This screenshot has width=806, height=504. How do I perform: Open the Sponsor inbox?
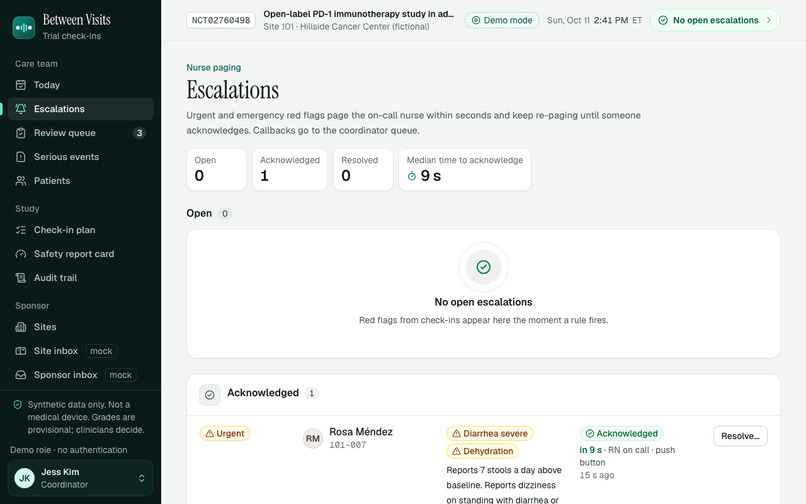[80, 375]
